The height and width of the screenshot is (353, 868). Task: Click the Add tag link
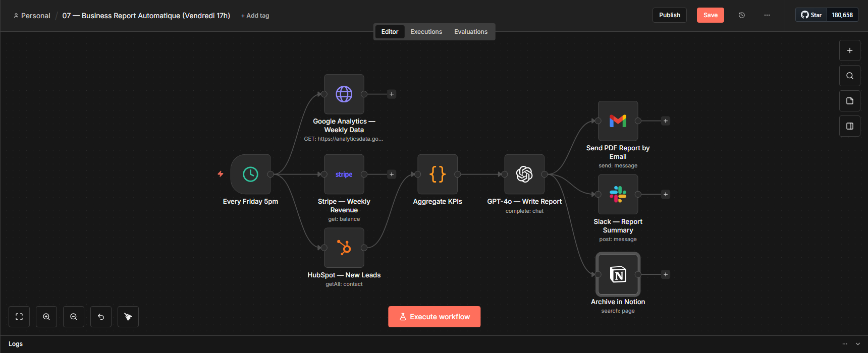point(255,16)
